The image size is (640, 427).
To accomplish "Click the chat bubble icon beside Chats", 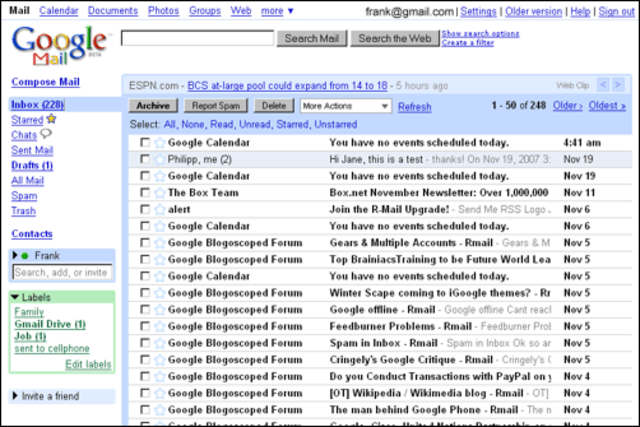I will 46,133.
